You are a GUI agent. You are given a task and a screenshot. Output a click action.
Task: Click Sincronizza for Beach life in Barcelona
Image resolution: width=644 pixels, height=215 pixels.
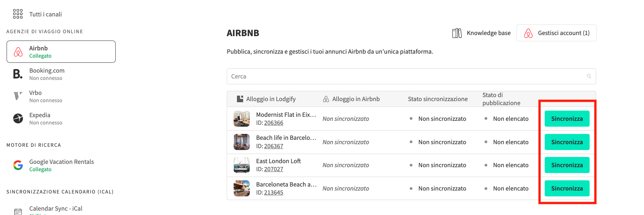[567, 142]
